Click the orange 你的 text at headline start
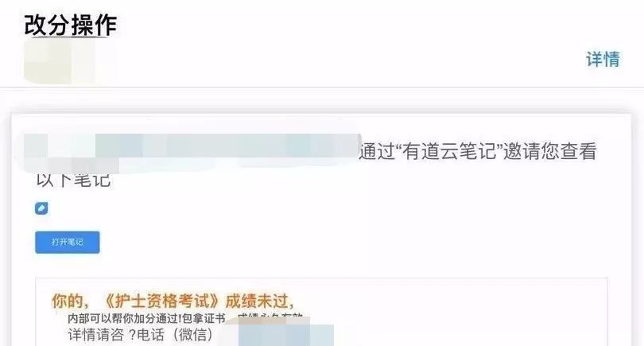 [67, 301]
